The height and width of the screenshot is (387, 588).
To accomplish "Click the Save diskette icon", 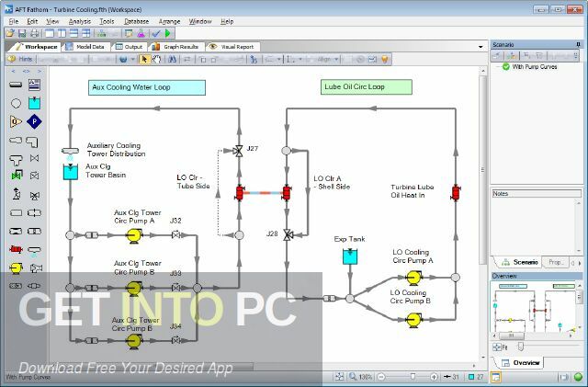I will (22, 33).
